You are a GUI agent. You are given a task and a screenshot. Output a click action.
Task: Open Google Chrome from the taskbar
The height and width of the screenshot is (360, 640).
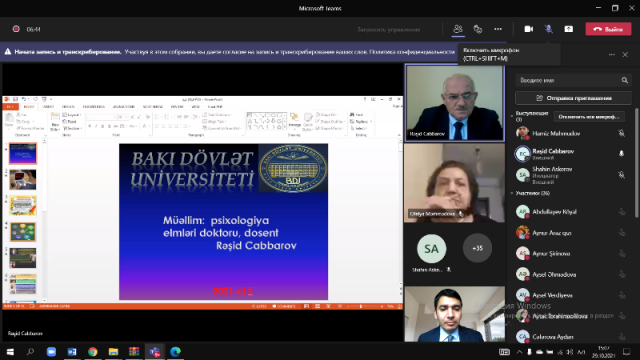click(x=93, y=351)
